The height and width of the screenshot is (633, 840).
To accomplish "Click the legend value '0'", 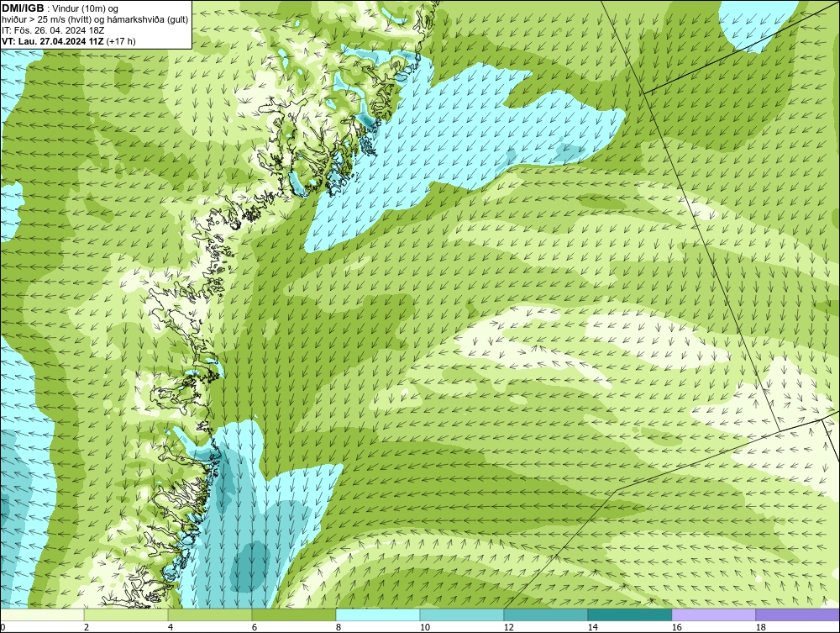I will pos(3,627).
